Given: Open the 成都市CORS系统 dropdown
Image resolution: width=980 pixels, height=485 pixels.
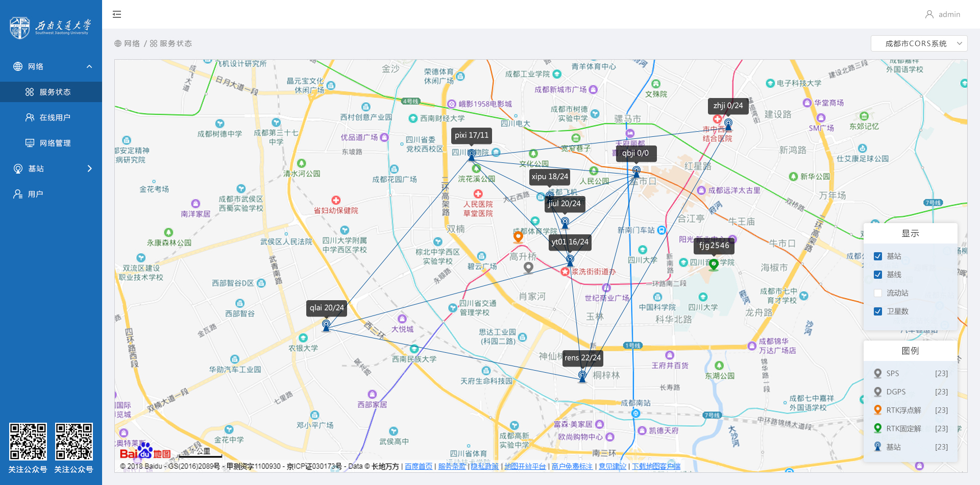Looking at the screenshot, I should (919, 43).
